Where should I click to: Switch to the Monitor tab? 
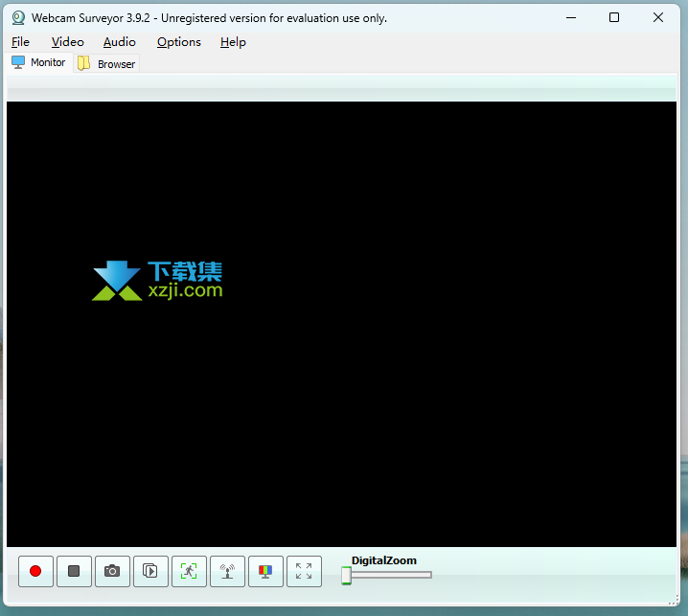[39, 62]
